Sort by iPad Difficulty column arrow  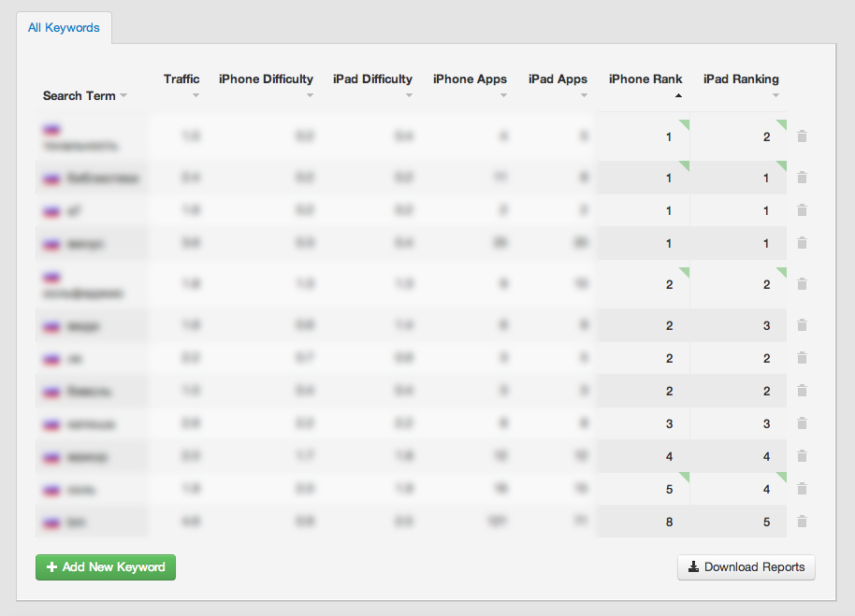(x=400, y=95)
